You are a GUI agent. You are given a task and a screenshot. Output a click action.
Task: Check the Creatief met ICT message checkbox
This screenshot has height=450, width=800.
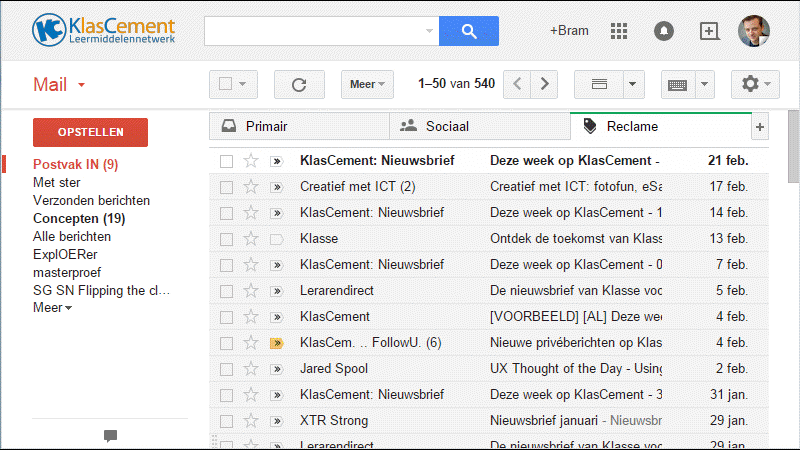pos(226,187)
